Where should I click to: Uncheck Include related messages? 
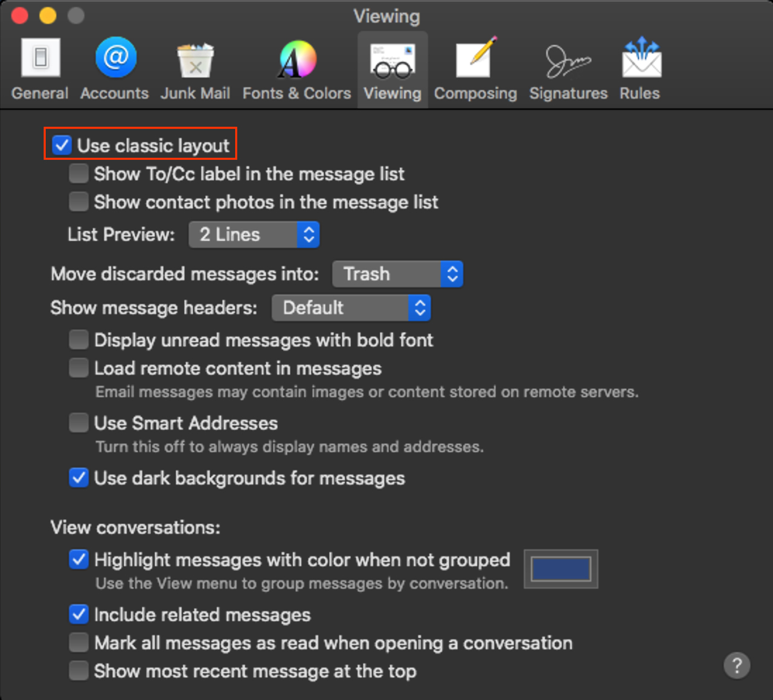pyautogui.click(x=79, y=614)
